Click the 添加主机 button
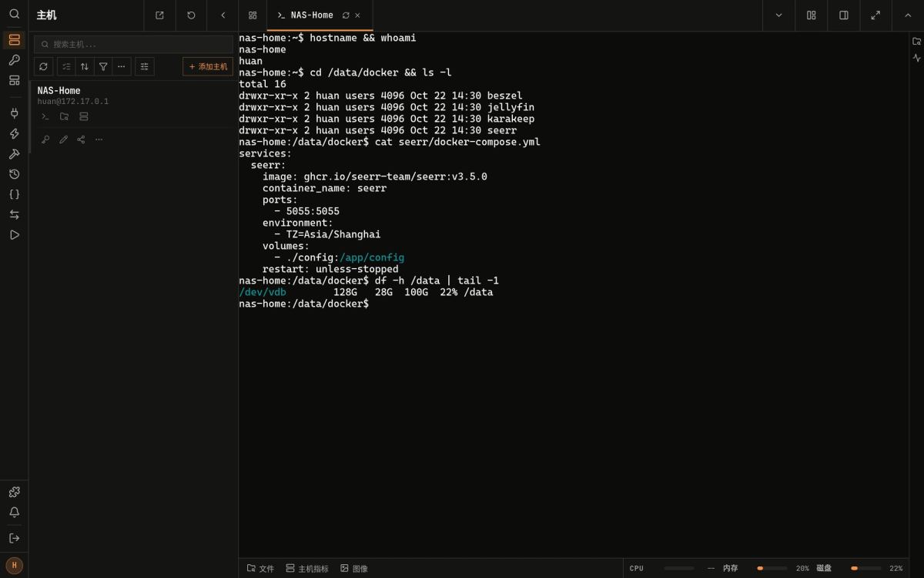924x578 pixels. pos(208,66)
